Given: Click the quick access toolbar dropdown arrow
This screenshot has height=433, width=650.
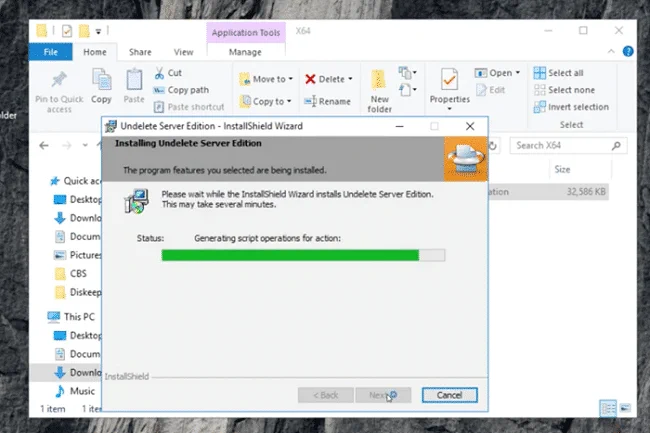Looking at the screenshot, I should [x=98, y=31].
